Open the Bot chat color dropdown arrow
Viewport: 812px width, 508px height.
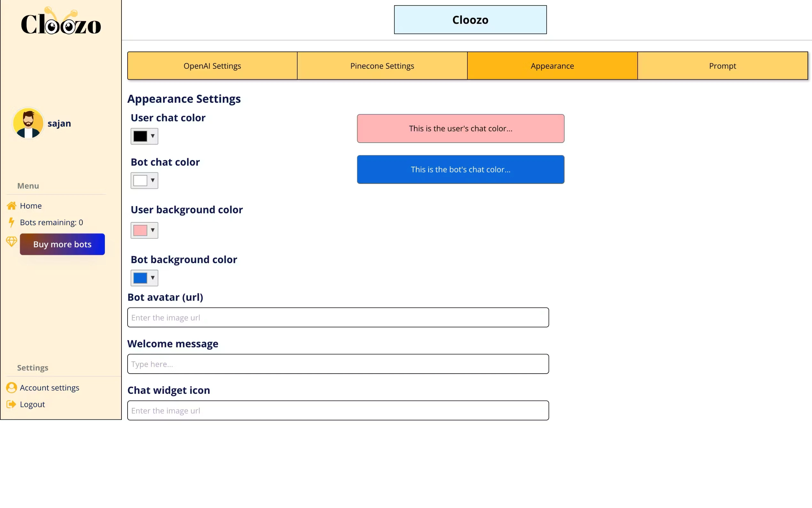153,180
